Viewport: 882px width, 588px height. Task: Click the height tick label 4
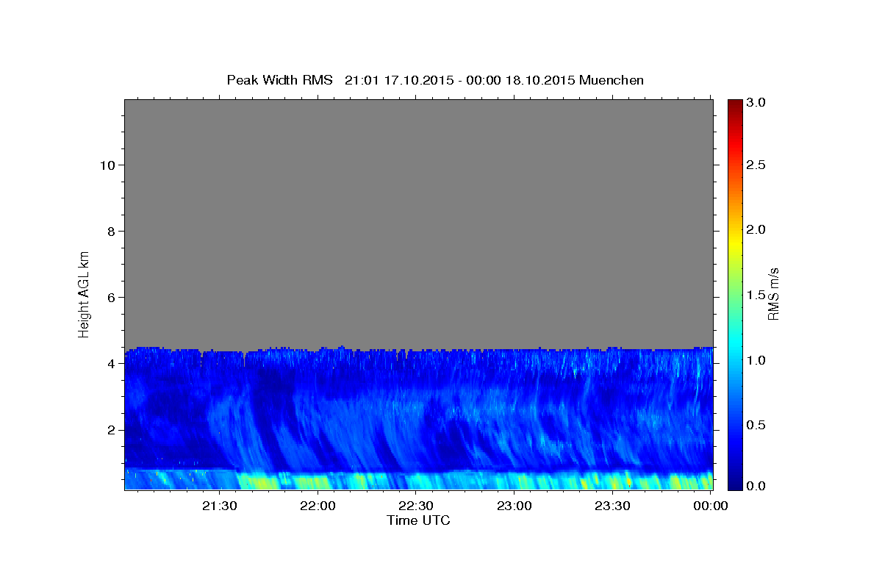(110, 363)
